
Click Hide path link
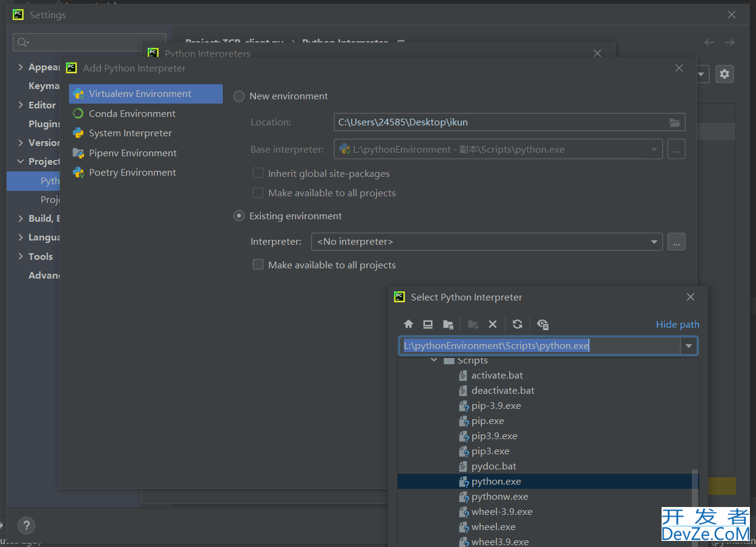pos(677,325)
